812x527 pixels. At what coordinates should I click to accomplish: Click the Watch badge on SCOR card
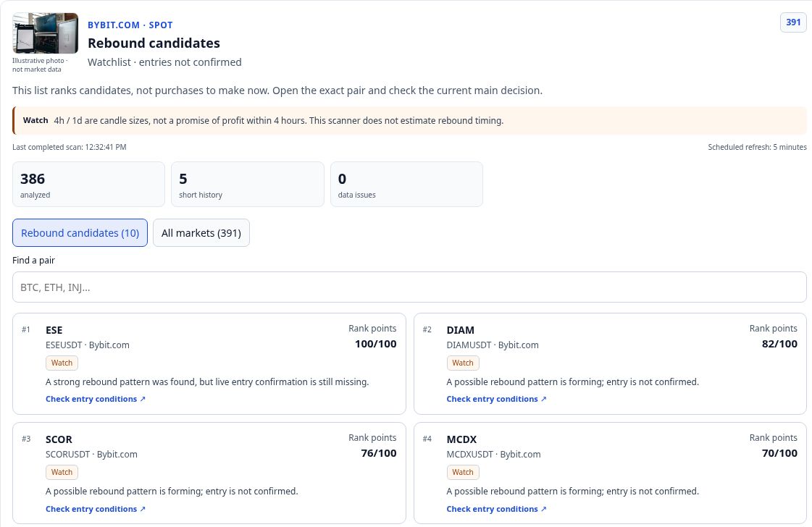62,472
